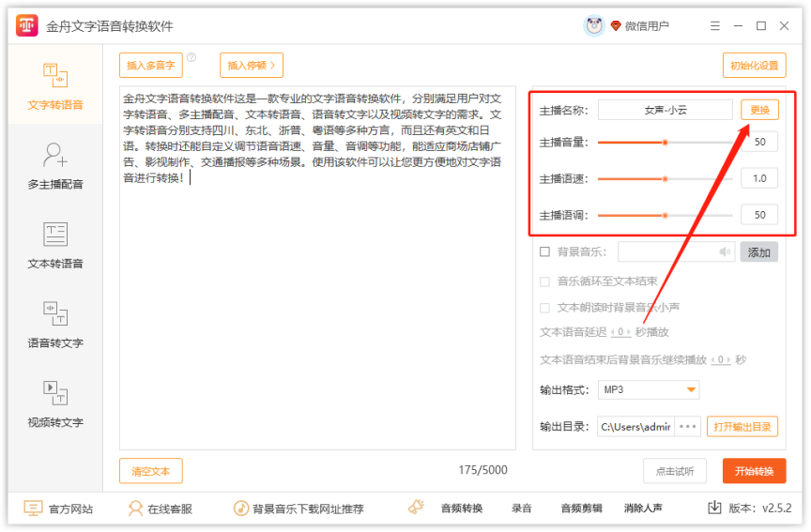Click the 插入多音字 button
This screenshot has width=811, height=532.
pos(150,66)
